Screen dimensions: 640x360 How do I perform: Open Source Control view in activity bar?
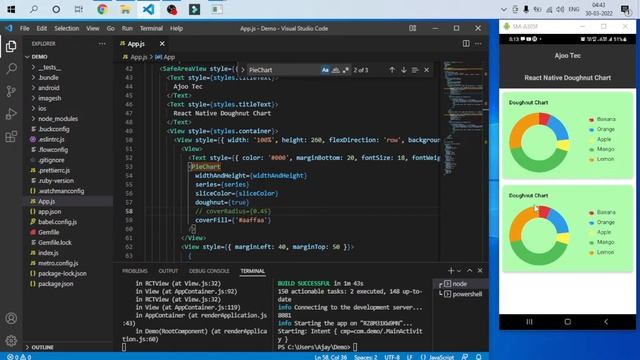click(x=11, y=91)
